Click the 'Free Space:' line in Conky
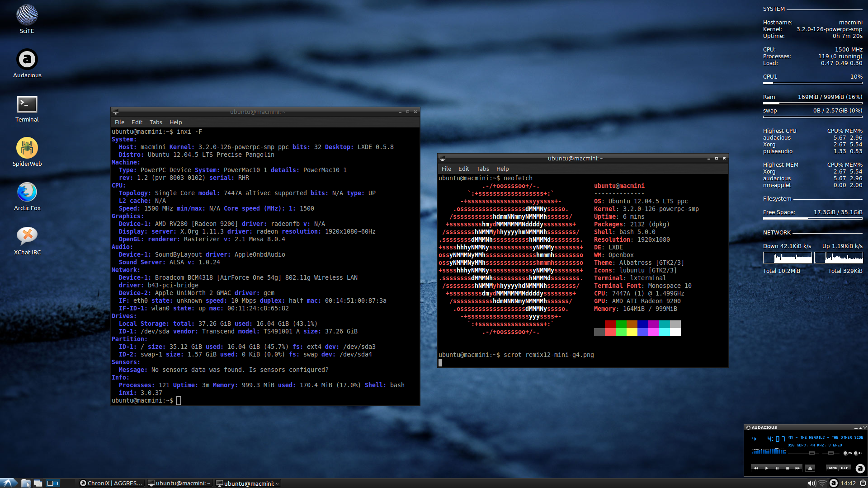The height and width of the screenshot is (488, 868). coord(812,212)
